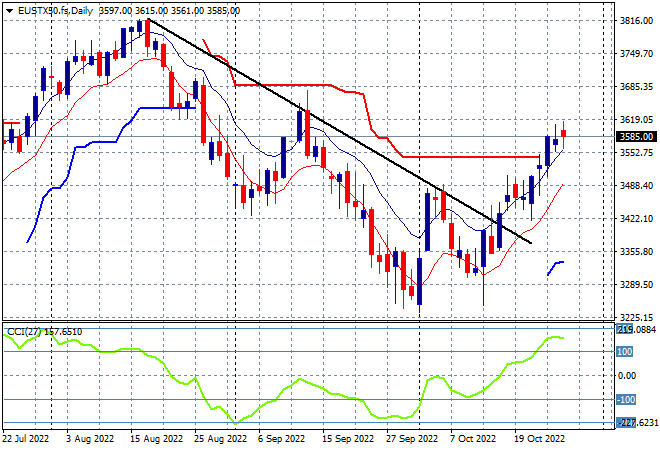Click the 3585.00 current price tag
The width and height of the screenshot is (660, 450).
[x=636, y=136]
